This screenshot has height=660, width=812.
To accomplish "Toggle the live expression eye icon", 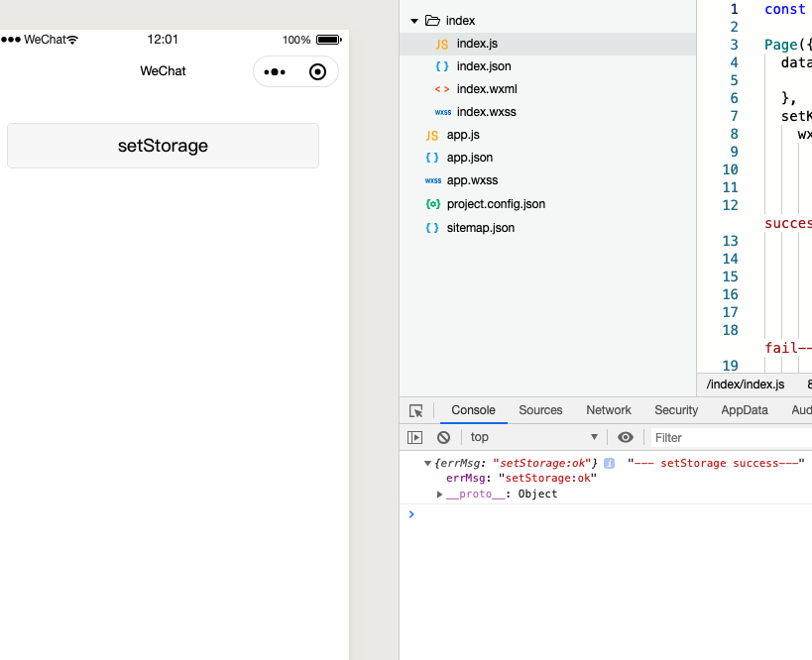I will 625,437.
